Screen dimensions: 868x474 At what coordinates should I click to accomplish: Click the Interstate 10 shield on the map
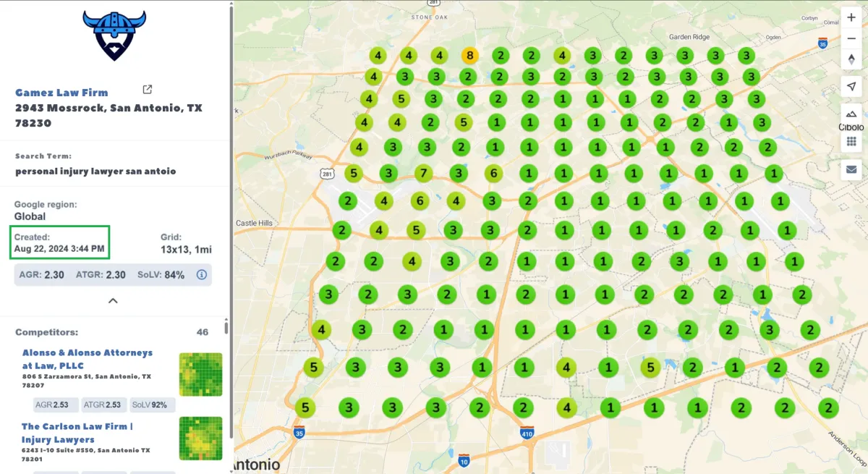pyautogui.click(x=464, y=460)
